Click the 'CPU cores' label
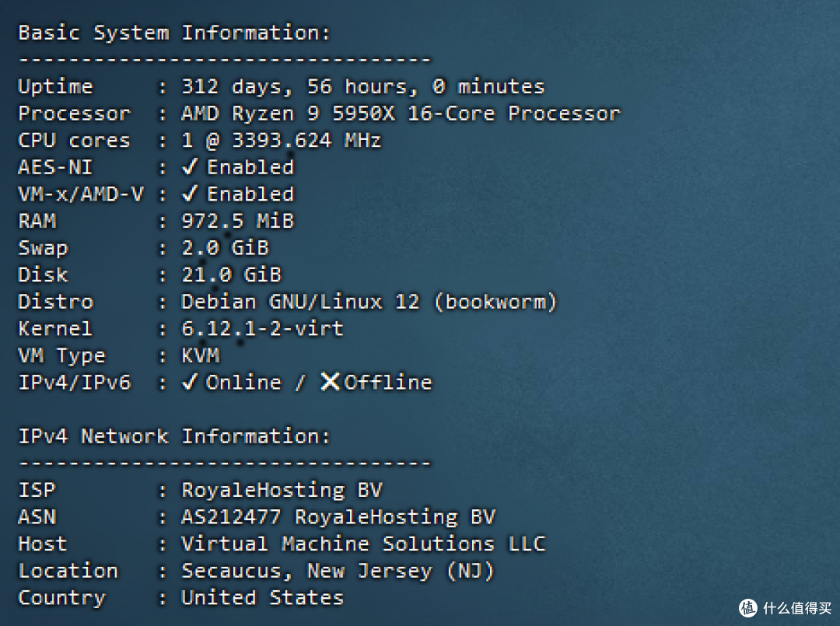Screen dimensions: 840x626 click(x=75, y=140)
